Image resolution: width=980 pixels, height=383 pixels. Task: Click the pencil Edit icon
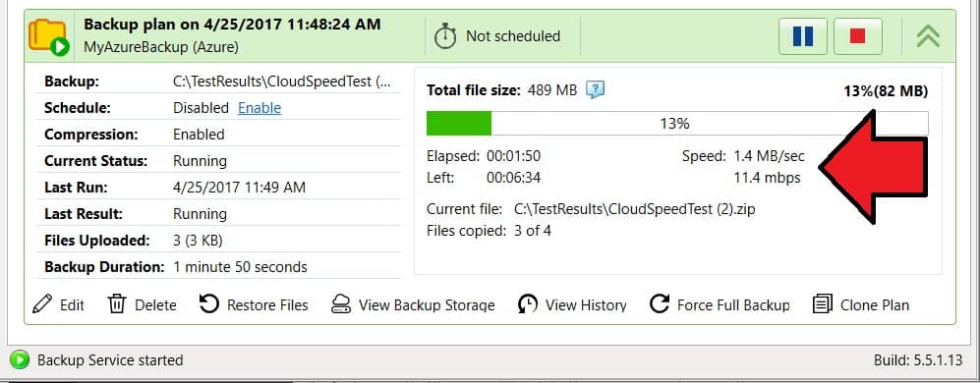point(42,304)
